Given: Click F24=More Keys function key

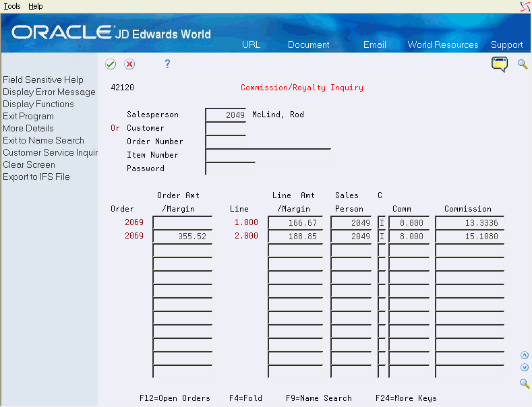Looking at the screenshot, I should [x=406, y=398].
